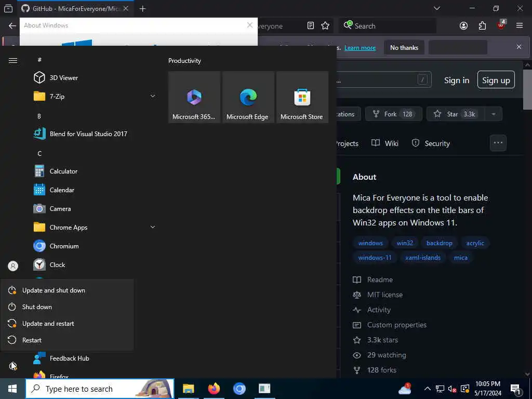The image size is (532, 399).
Task: Click the volume muted tray icon
Action: pyautogui.click(x=452, y=389)
